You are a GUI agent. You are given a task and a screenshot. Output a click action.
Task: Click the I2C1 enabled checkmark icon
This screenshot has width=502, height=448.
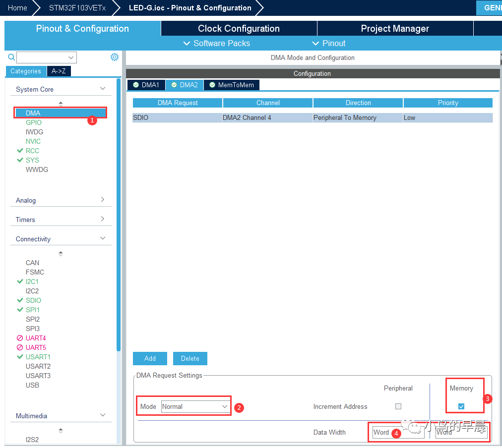(20, 281)
